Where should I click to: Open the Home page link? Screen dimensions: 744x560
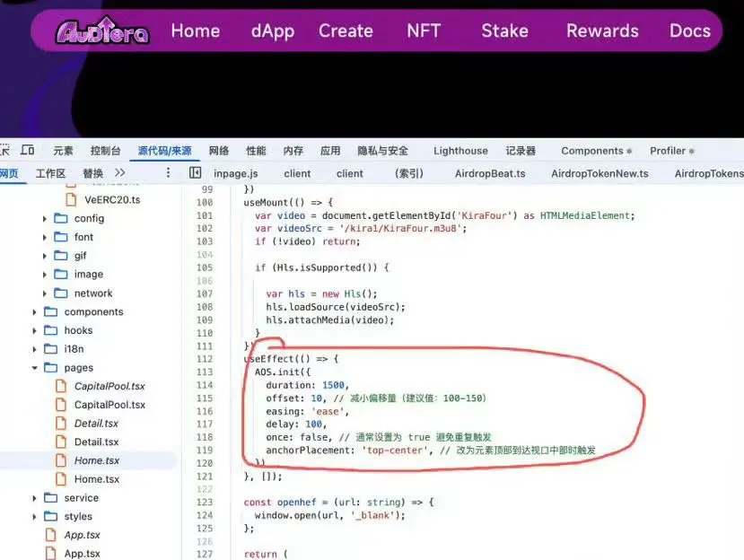[x=196, y=31]
